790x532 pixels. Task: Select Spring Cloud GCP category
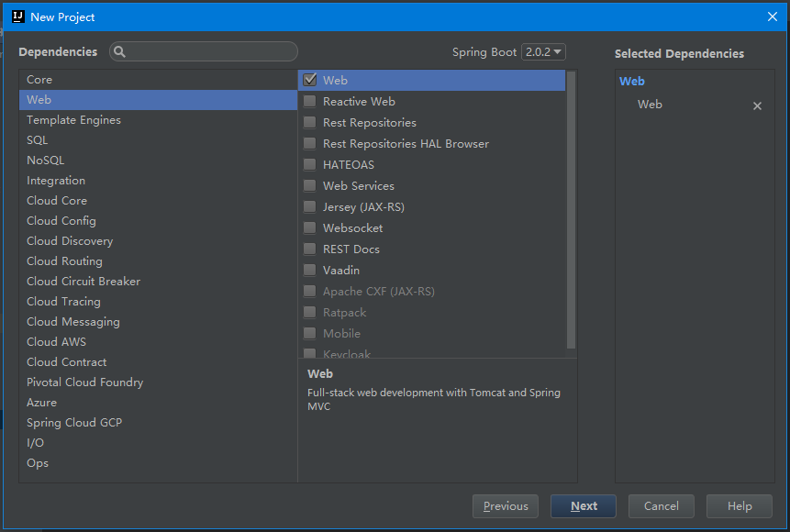pyautogui.click(x=158, y=422)
